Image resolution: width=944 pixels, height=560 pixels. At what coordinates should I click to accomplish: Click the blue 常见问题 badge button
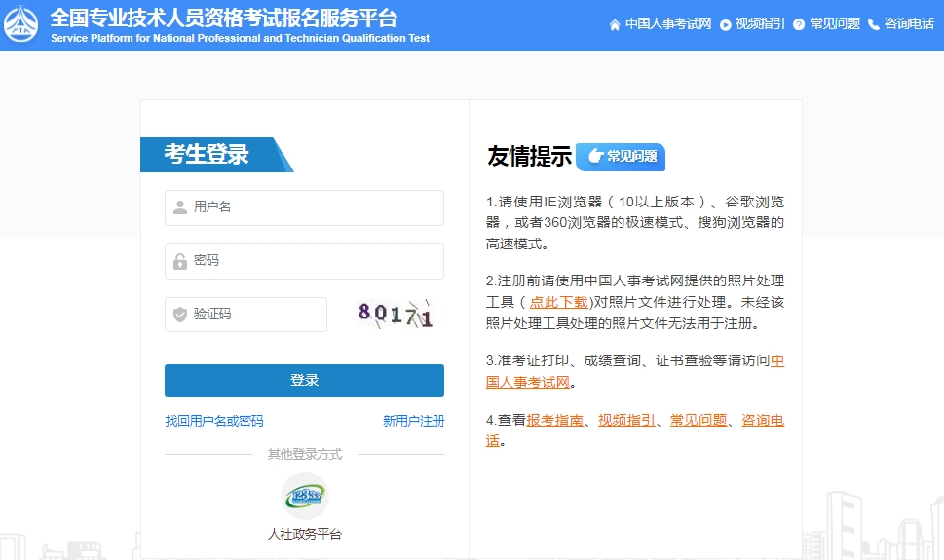click(x=621, y=157)
